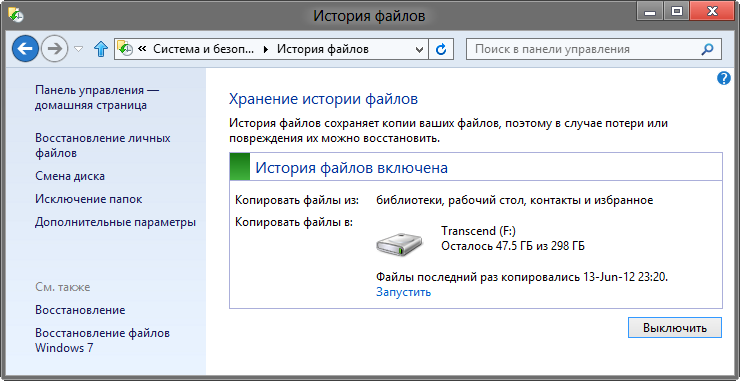Open the Система и безоп... breadcrumb
Image resolution: width=740 pixels, height=381 pixels.
[x=203, y=49]
